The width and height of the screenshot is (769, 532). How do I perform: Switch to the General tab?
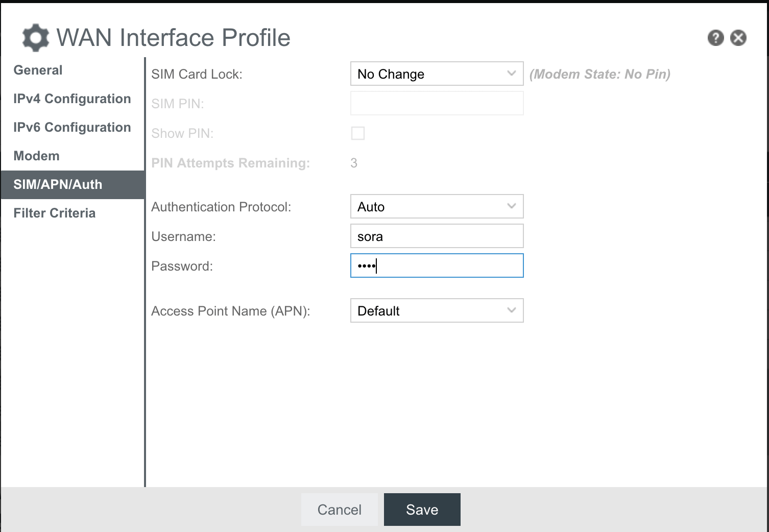click(x=38, y=70)
